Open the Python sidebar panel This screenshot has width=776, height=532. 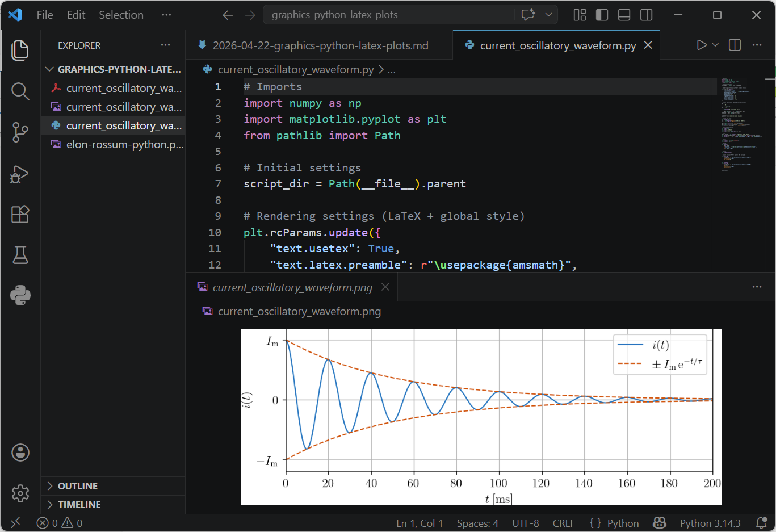point(20,295)
